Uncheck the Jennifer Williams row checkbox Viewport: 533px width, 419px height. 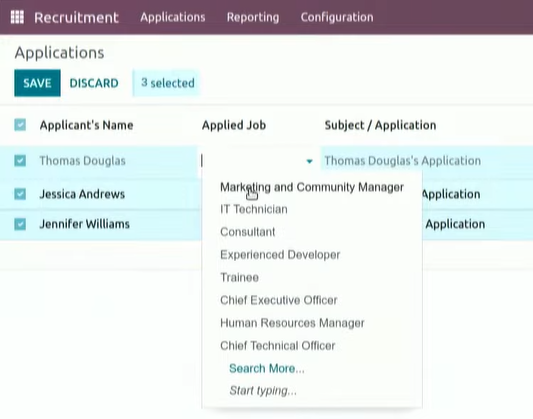pyautogui.click(x=20, y=224)
